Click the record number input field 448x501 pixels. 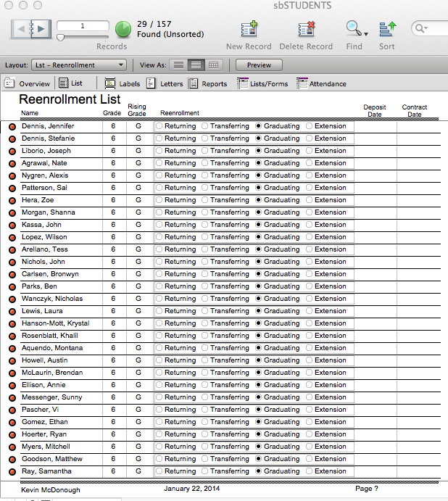pyautogui.click(x=82, y=26)
